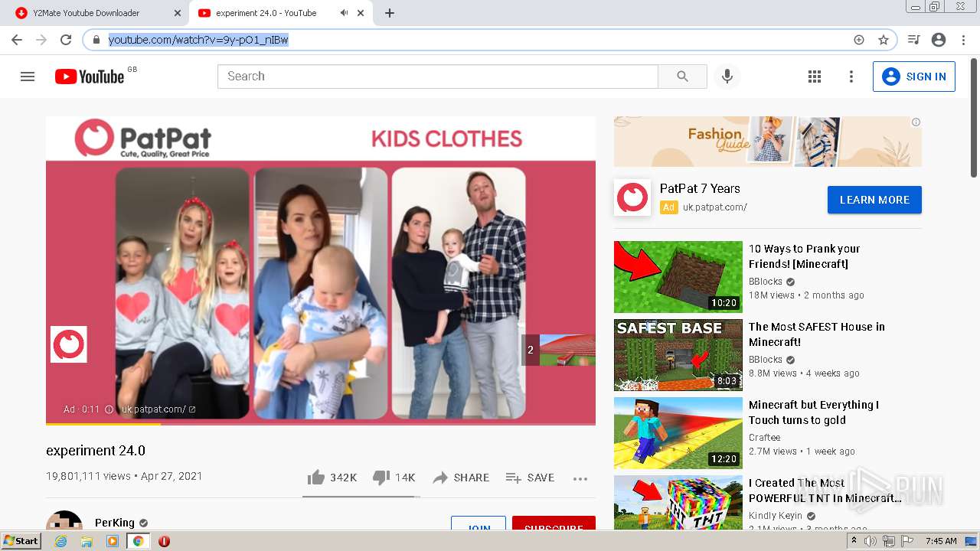
Task: Start voice search with microphone icon
Action: [727, 77]
